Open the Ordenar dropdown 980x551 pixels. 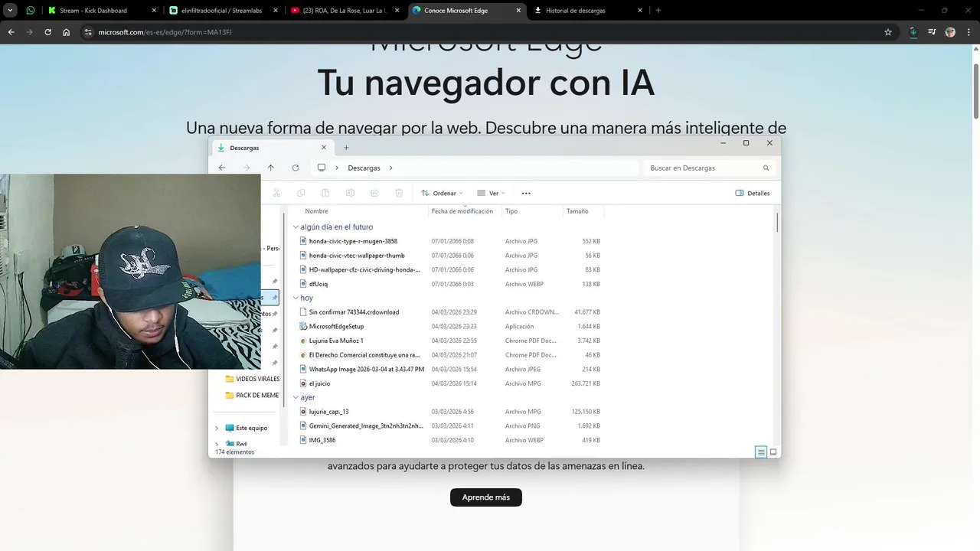(x=442, y=193)
